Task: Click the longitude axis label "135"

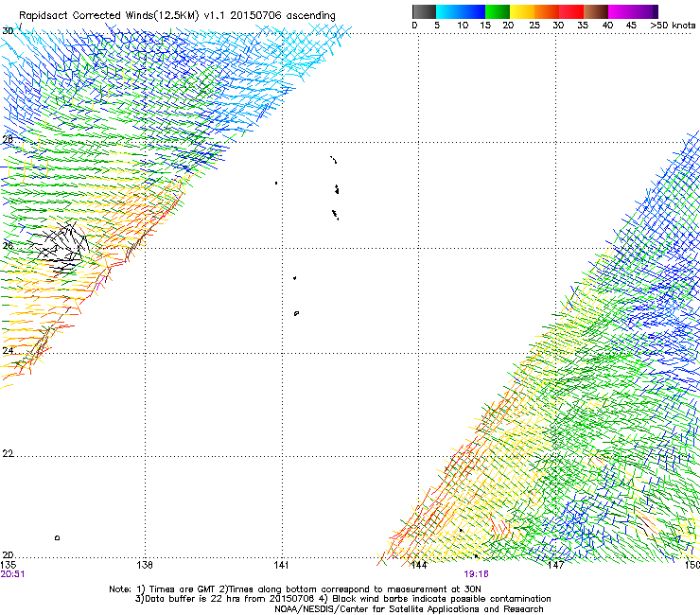Action: (x=8, y=565)
